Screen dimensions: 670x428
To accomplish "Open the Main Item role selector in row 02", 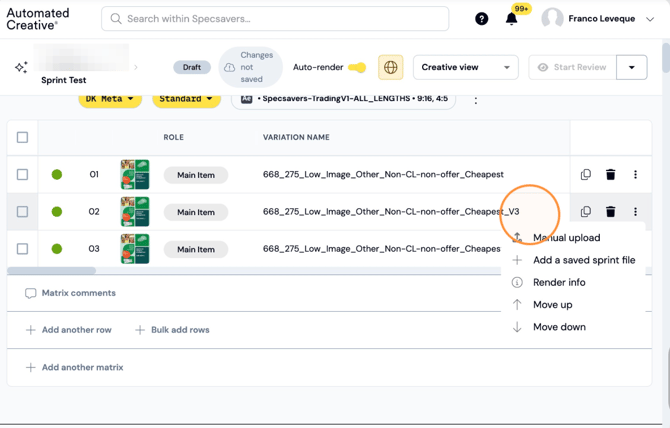I will click(196, 212).
